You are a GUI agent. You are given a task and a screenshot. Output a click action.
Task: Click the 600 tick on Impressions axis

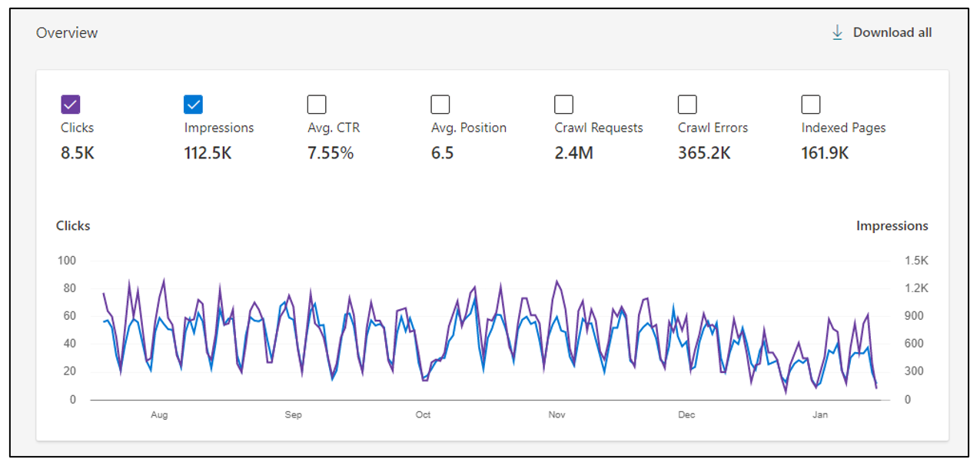tap(913, 344)
